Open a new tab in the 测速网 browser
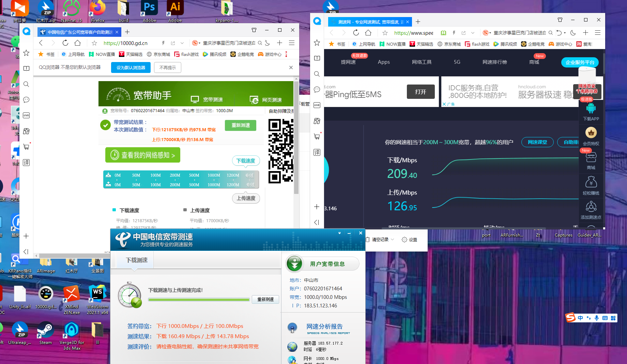This screenshot has height=364, width=627. (x=418, y=22)
